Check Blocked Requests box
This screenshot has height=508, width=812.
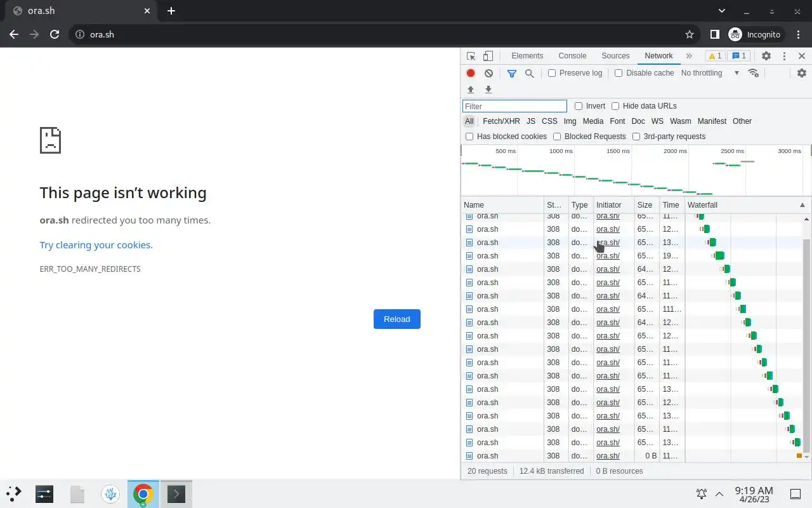pos(557,137)
